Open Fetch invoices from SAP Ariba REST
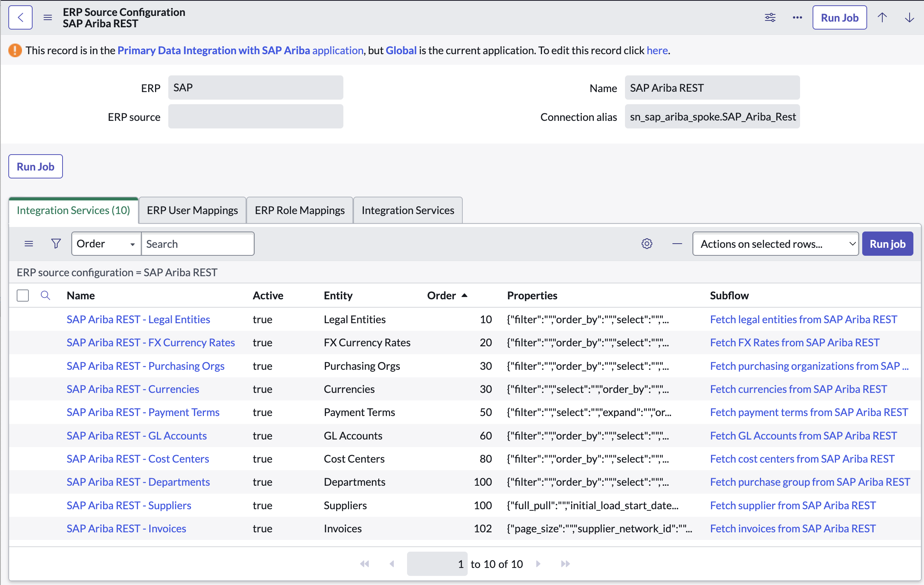The width and height of the screenshot is (924, 585). click(793, 528)
